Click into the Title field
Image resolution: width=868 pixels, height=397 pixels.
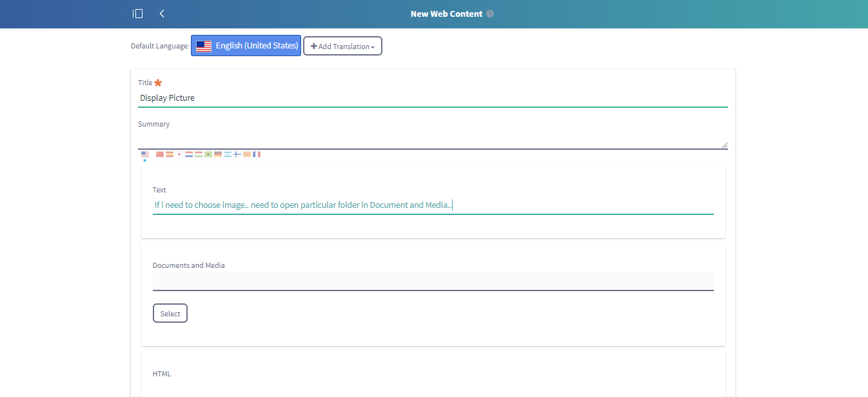(x=432, y=98)
